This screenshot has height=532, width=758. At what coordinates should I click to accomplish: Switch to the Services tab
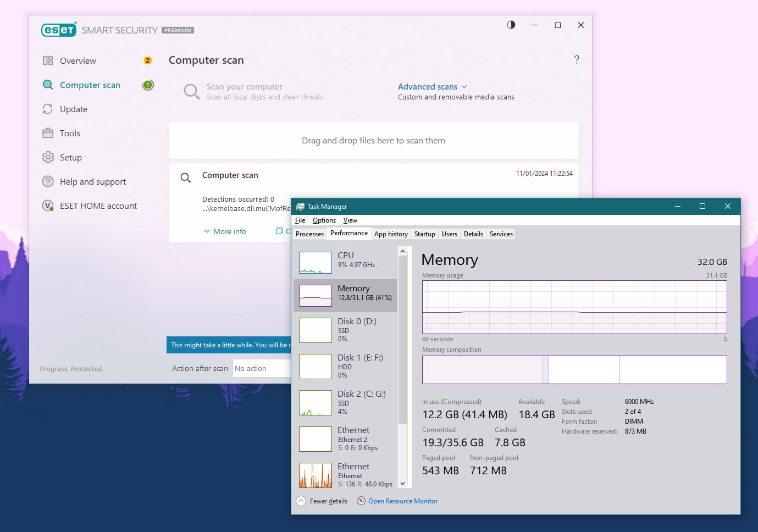501,234
